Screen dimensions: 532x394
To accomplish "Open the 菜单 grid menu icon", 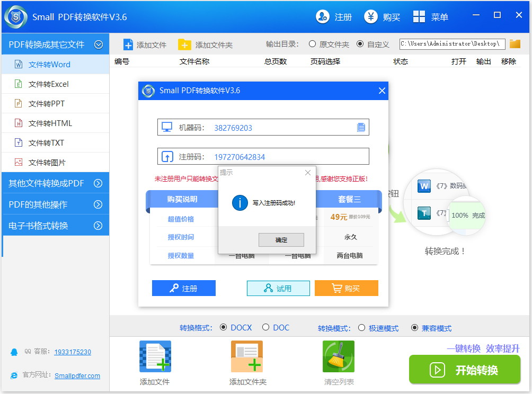I will pyautogui.click(x=419, y=16).
